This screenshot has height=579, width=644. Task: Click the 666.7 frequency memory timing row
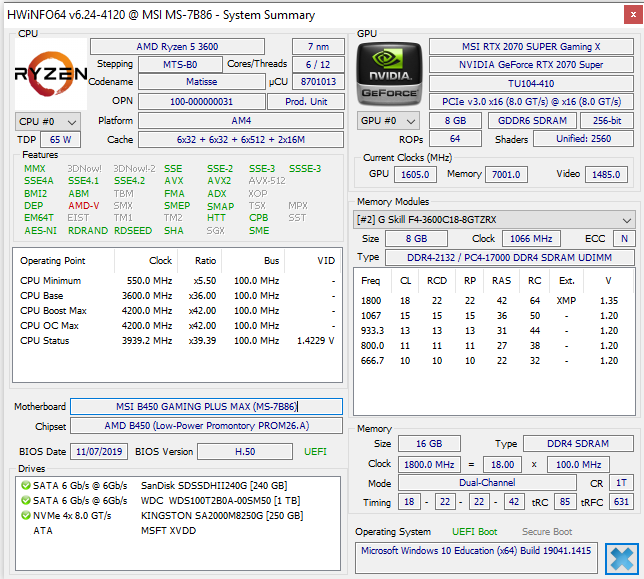coord(494,361)
